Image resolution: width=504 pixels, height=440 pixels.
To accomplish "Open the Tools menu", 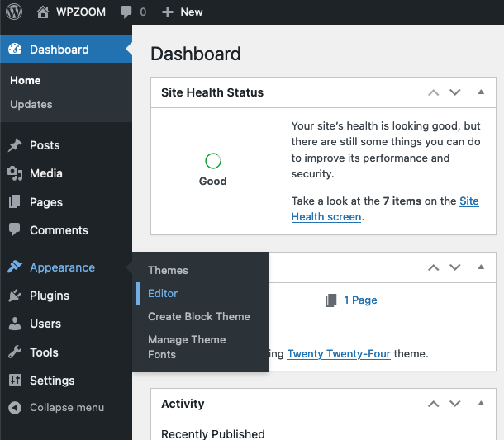I will 44,352.
